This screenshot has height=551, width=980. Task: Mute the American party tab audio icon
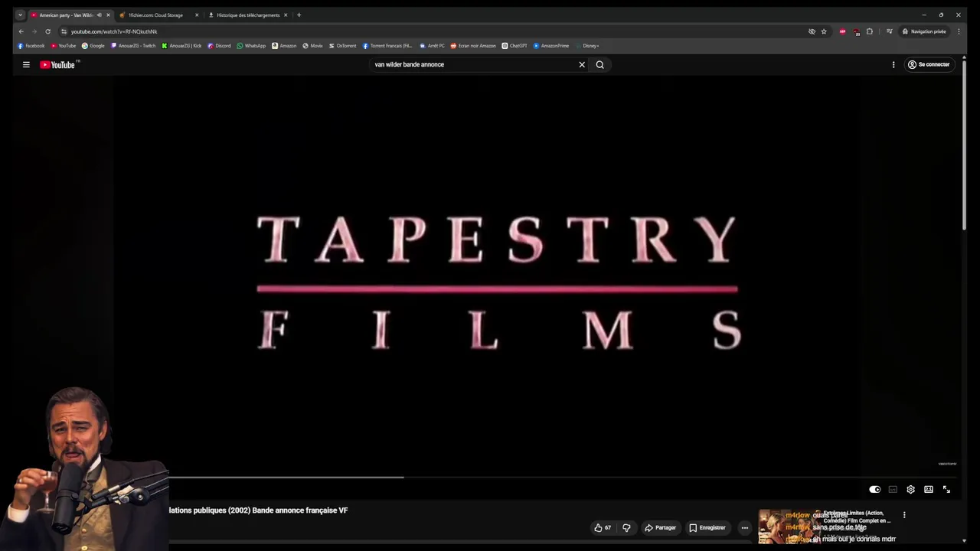pyautogui.click(x=99, y=15)
